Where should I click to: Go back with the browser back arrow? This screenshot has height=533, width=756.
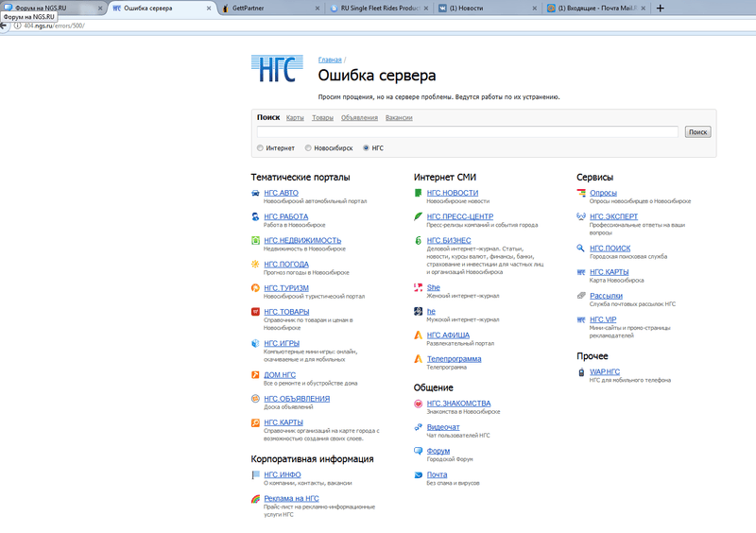tap(4, 26)
